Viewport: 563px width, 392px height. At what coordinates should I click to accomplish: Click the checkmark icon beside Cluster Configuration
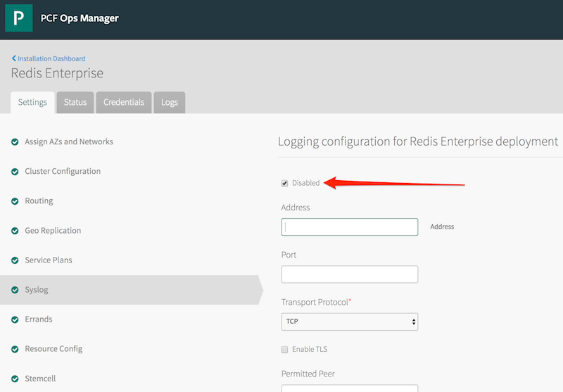15,172
